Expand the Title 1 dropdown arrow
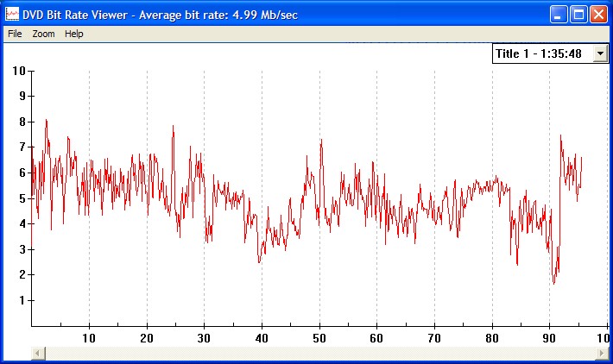 [600, 53]
